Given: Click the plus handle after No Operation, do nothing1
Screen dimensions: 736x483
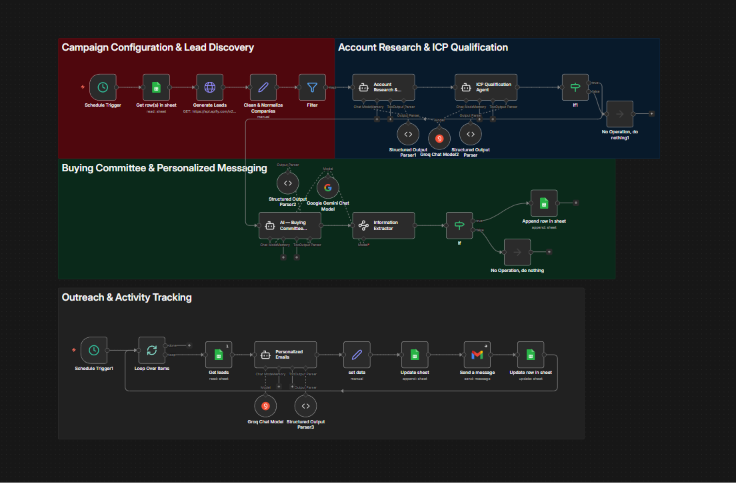Looking at the screenshot, I should click(652, 114).
